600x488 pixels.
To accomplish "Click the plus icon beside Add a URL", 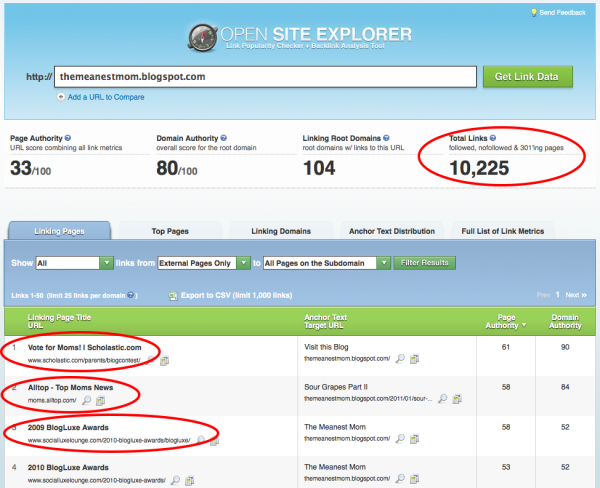I will (x=60, y=97).
